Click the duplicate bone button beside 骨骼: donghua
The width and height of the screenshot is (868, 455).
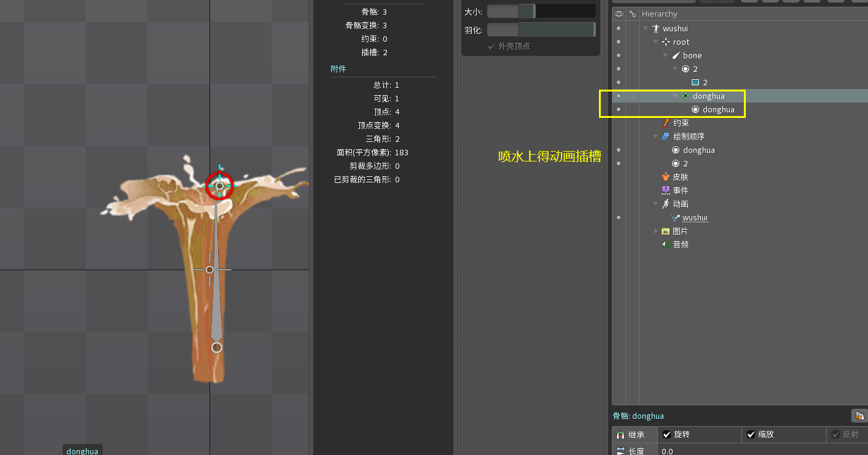click(859, 416)
